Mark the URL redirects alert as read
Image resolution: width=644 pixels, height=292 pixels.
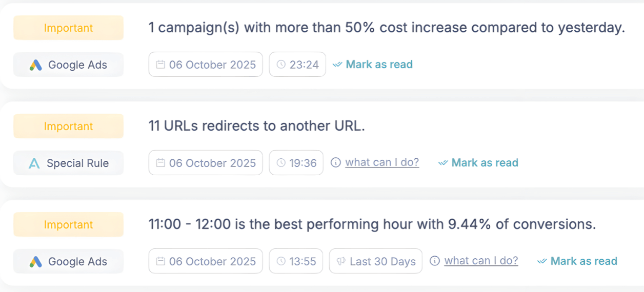pos(485,163)
